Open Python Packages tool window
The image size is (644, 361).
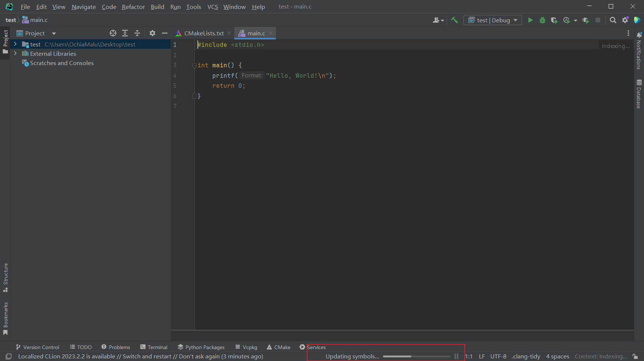pos(201,347)
